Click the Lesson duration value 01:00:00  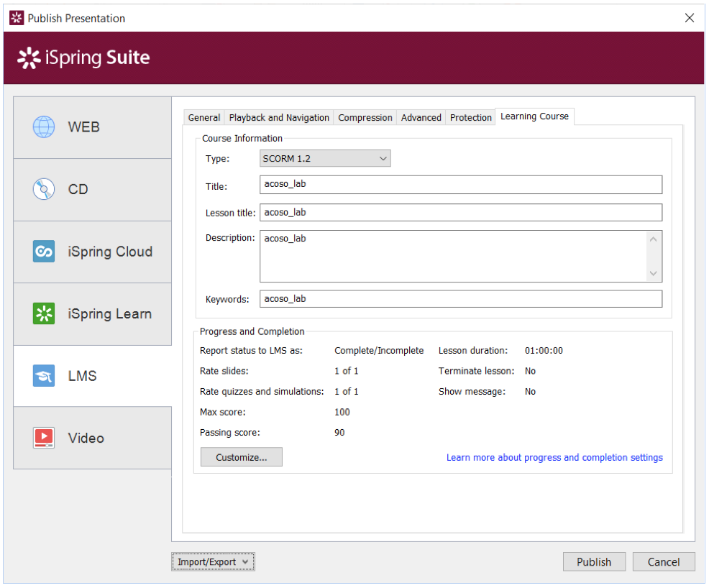544,351
